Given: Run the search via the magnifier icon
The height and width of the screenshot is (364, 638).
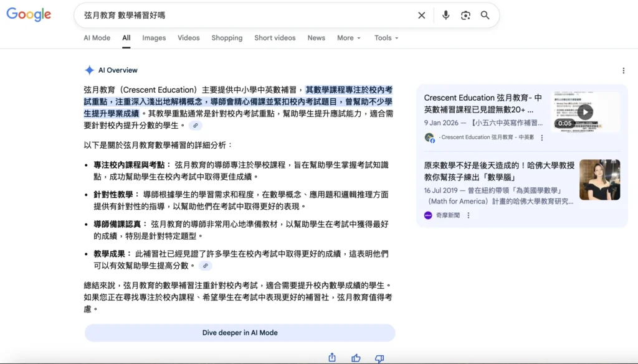Looking at the screenshot, I should tap(485, 15).
